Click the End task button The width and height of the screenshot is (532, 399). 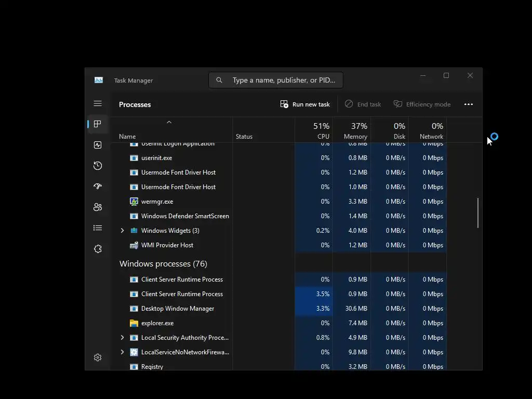[x=363, y=104]
